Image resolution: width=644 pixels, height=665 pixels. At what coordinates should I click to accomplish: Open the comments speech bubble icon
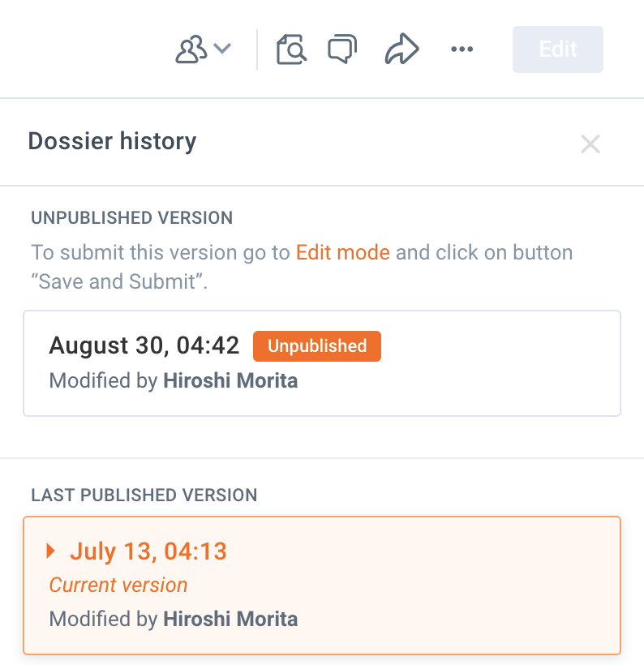[341, 49]
